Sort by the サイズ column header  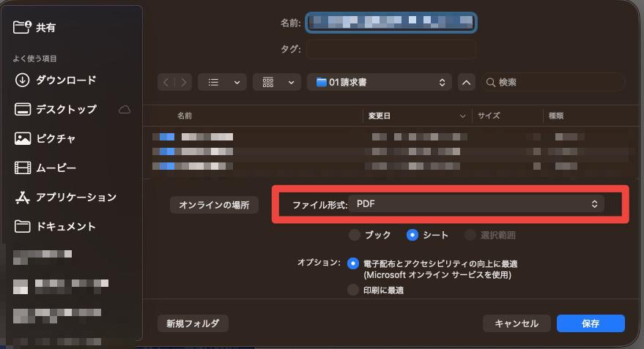tap(489, 116)
